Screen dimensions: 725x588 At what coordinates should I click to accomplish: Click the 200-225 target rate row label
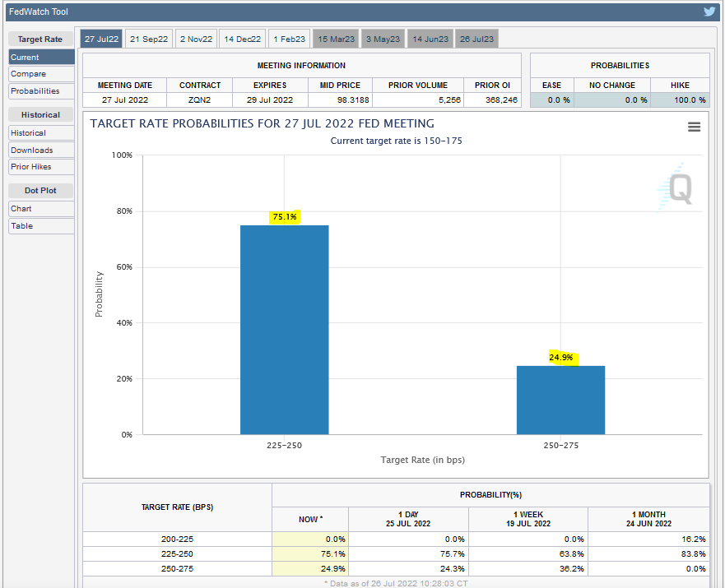pos(177,539)
